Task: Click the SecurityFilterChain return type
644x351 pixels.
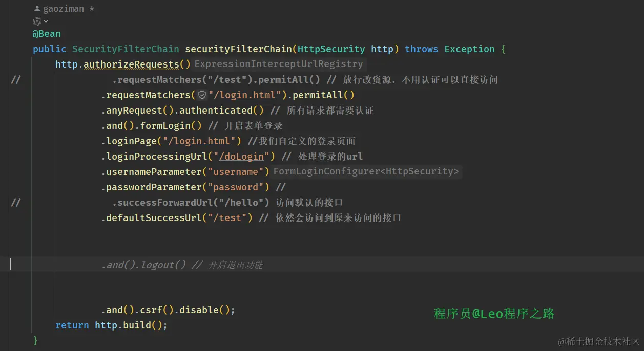Action: [x=126, y=49]
